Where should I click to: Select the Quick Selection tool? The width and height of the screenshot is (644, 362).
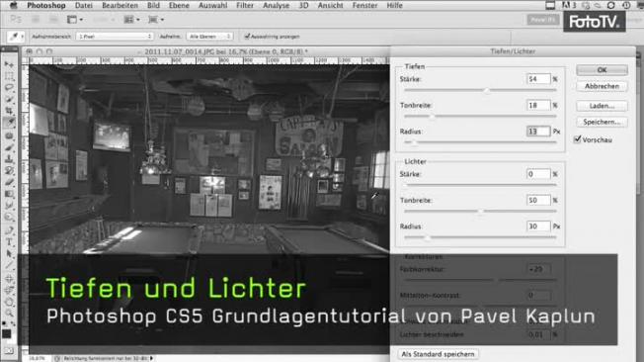(9, 99)
